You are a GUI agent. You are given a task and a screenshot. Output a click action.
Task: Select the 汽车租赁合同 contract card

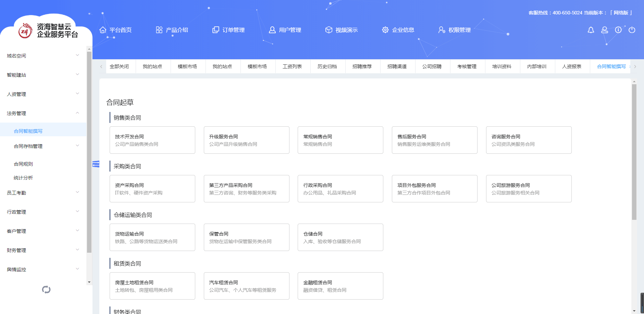click(246, 286)
